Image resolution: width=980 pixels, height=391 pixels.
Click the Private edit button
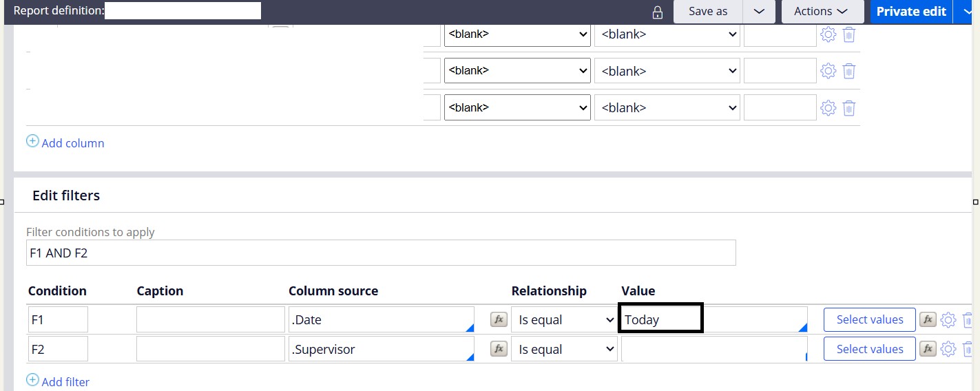click(x=911, y=12)
